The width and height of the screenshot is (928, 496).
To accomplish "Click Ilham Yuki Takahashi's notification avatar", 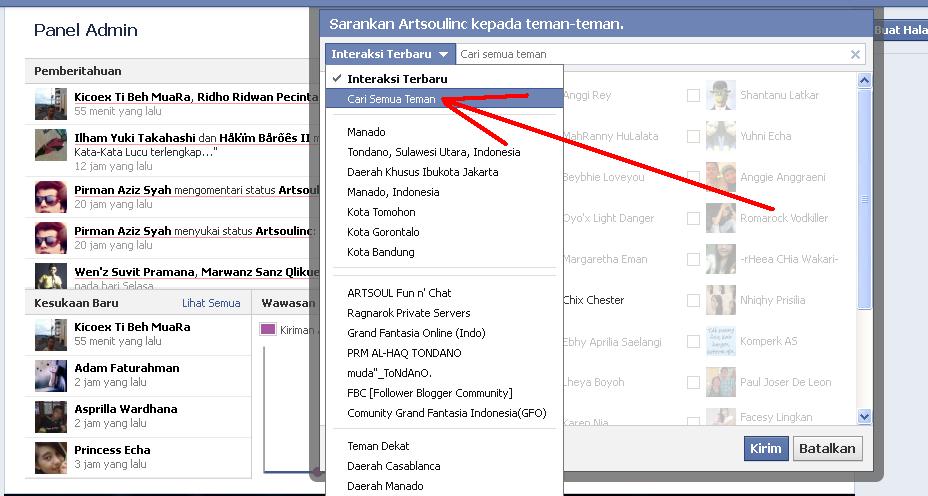I will pos(51,145).
